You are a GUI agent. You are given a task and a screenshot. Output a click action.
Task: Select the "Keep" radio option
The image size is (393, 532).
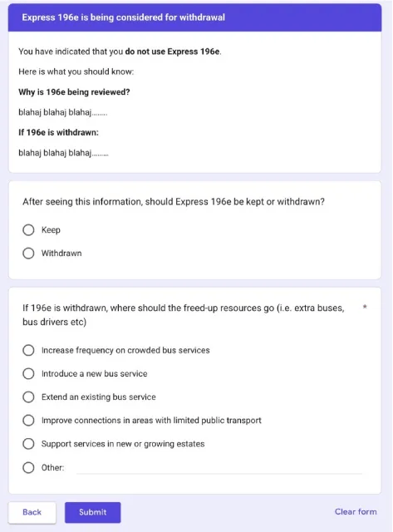pyautogui.click(x=28, y=229)
